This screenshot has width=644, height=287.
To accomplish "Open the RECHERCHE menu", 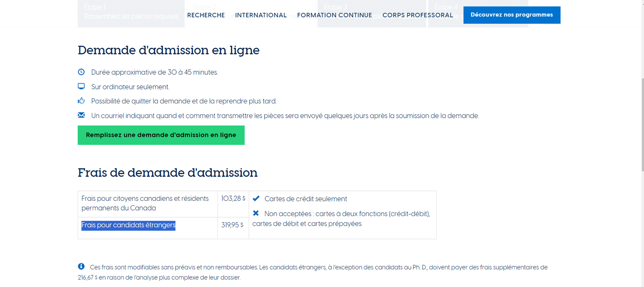I will [x=206, y=15].
